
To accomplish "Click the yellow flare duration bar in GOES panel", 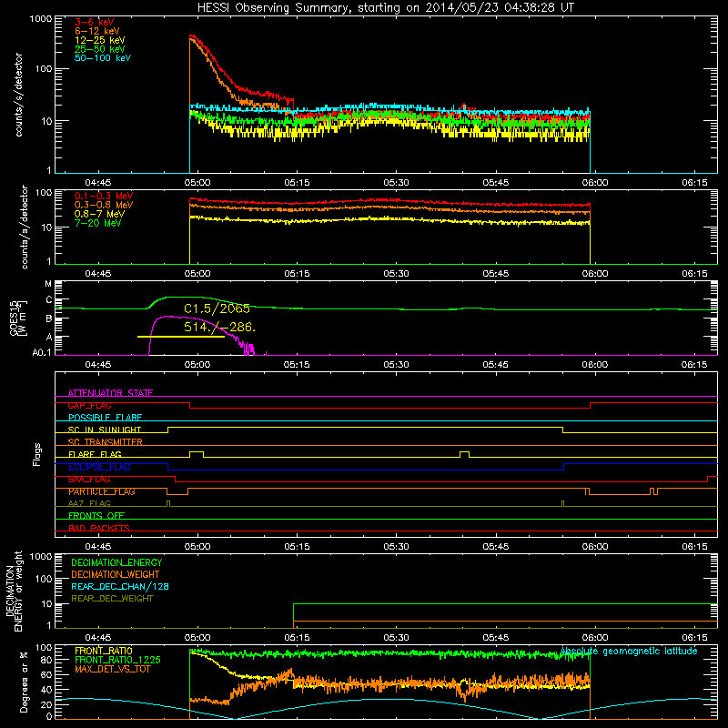I will click(181, 337).
